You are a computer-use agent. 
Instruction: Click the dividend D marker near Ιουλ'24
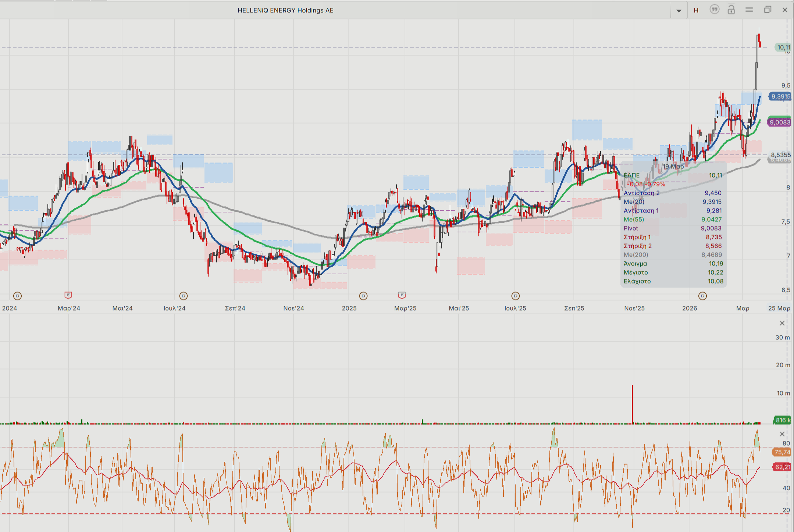[x=183, y=296]
